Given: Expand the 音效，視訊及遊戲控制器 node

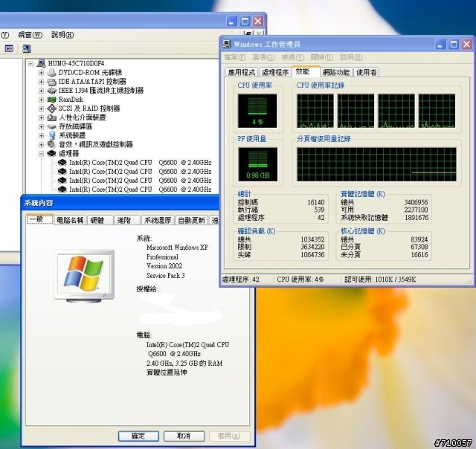Looking at the screenshot, I should click(x=42, y=144).
